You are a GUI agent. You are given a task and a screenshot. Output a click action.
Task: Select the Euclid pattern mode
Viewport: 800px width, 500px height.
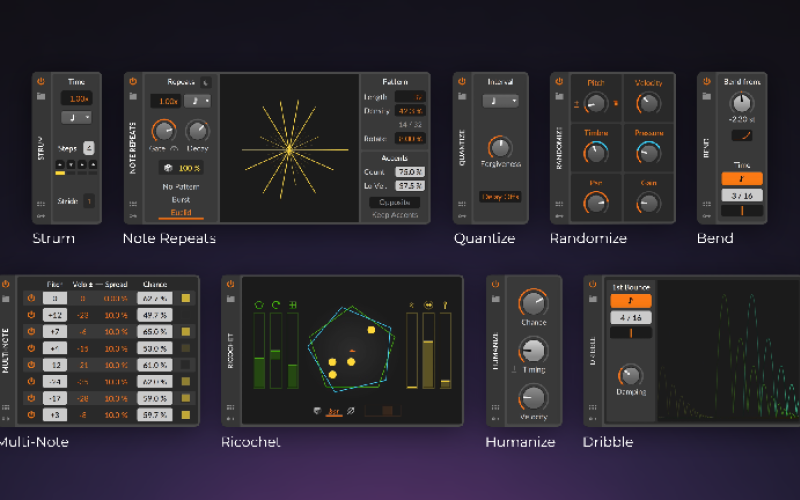pyautogui.click(x=181, y=213)
